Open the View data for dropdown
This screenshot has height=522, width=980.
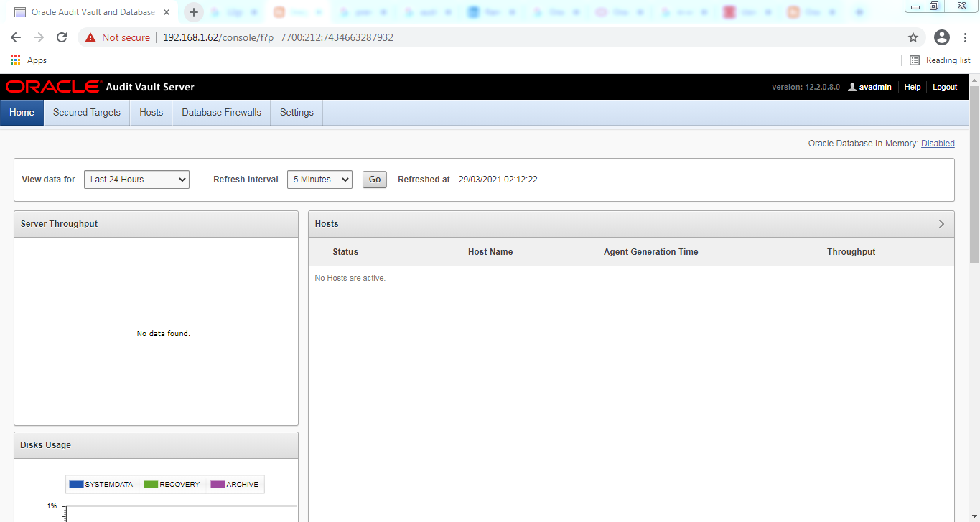(136, 180)
